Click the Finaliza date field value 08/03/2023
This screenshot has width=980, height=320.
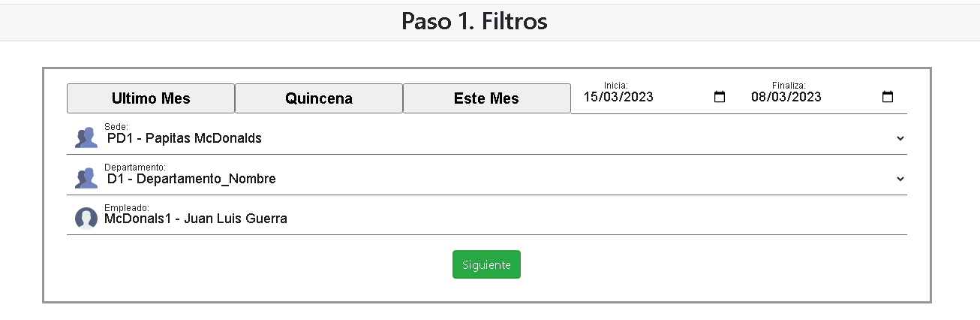point(786,97)
